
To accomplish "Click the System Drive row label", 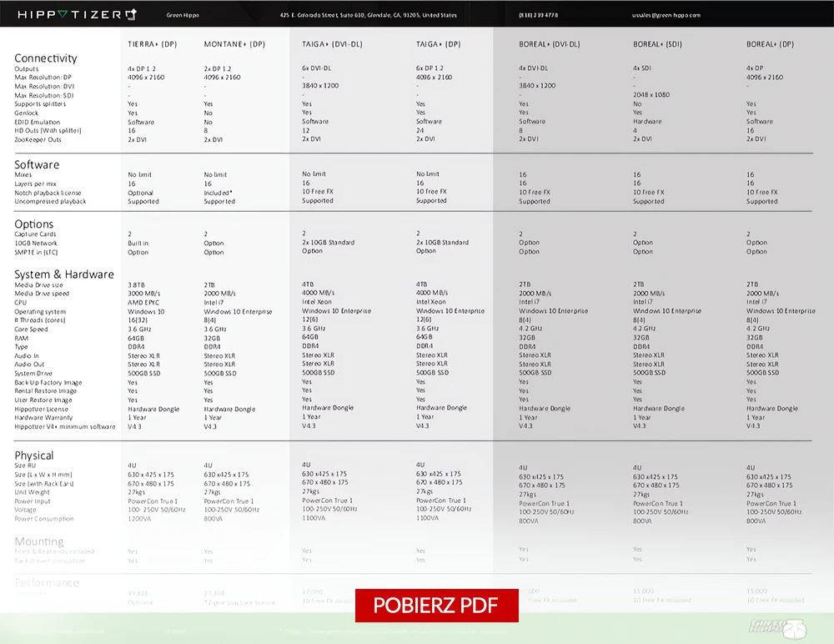I will tap(33, 373).
